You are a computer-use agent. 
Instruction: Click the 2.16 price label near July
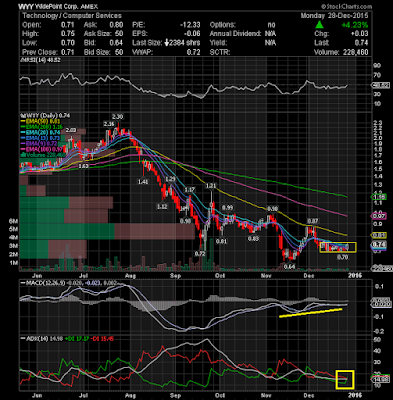point(109,124)
